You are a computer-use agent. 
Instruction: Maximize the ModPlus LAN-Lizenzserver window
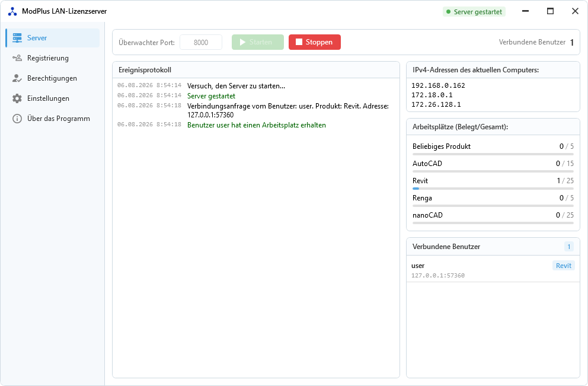point(550,11)
